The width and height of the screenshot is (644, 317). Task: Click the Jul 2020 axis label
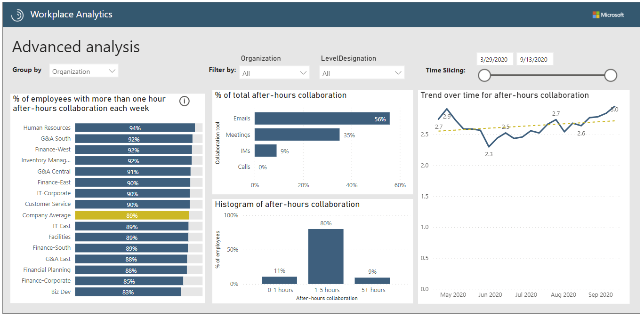[x=526, y=295]
